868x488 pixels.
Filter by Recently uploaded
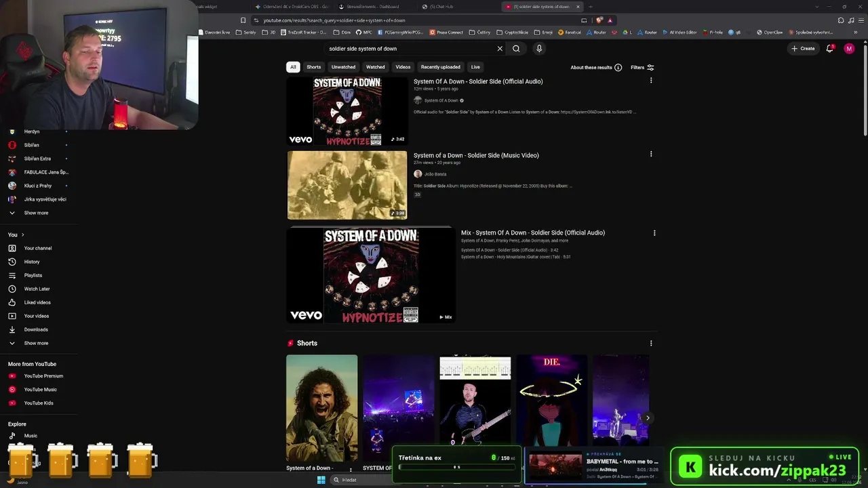pyautogui.click(x=441, y=67)
